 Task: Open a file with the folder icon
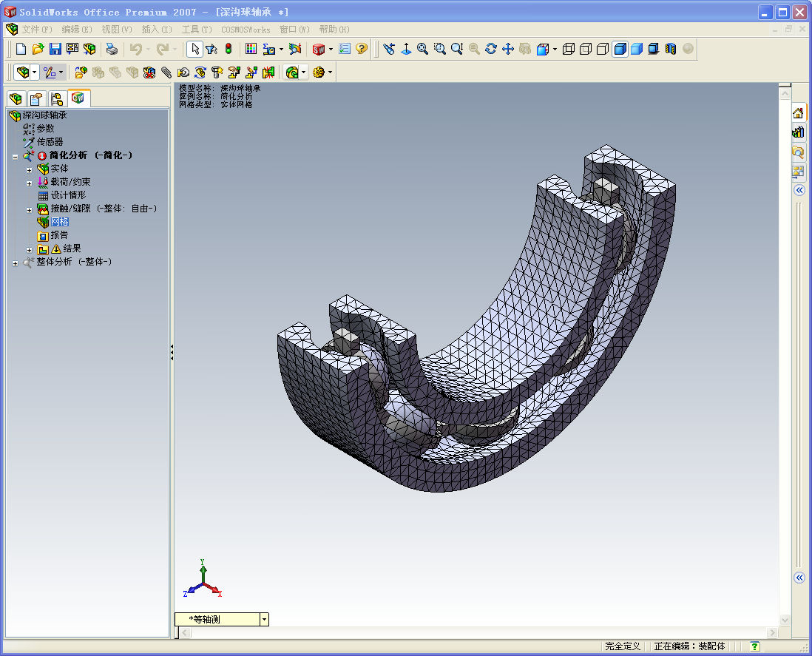(38, 50)
